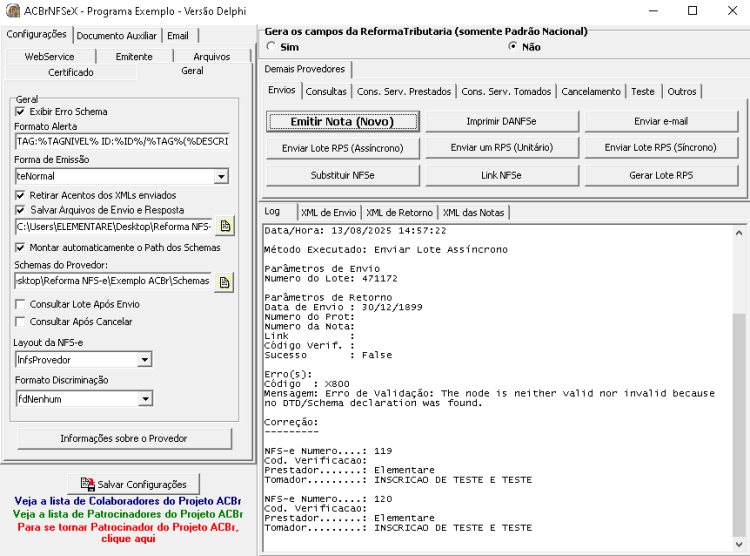Select the Sim radio button for Reforma Tributaria
The height and width of the screenshot is (556, 750).
point(271,46)
